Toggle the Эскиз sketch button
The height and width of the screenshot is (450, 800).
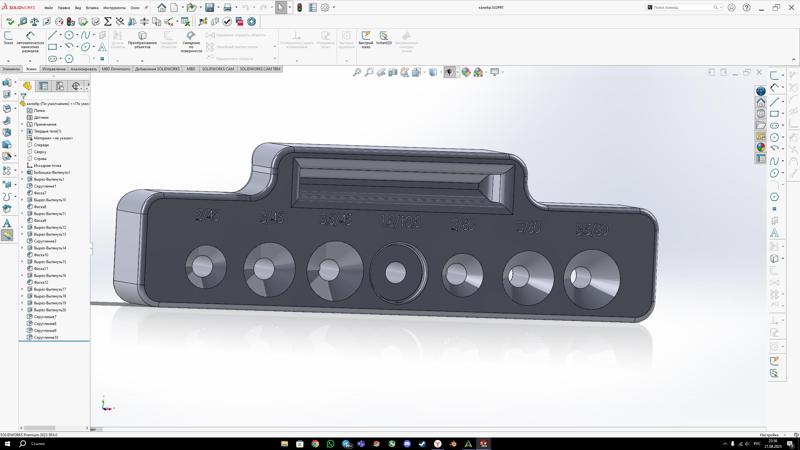click(8, 37)
